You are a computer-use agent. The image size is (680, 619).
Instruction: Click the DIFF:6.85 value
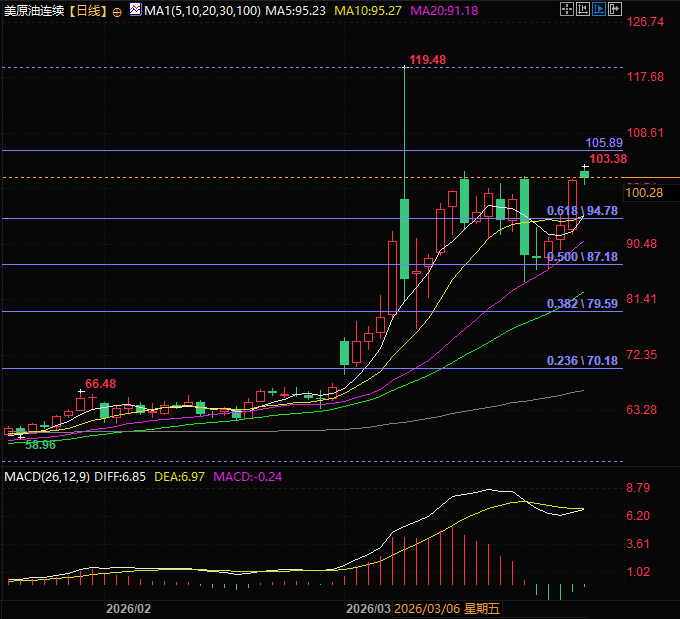(120, 477)
